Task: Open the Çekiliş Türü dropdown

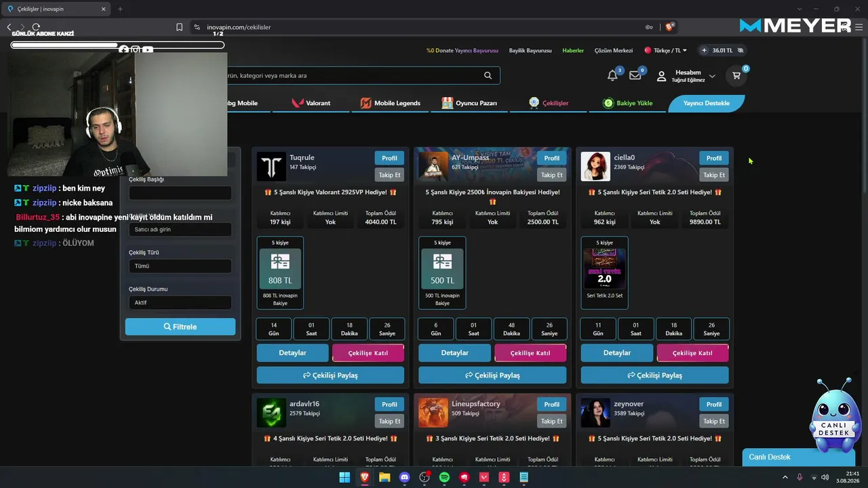Action: [180, 266]
